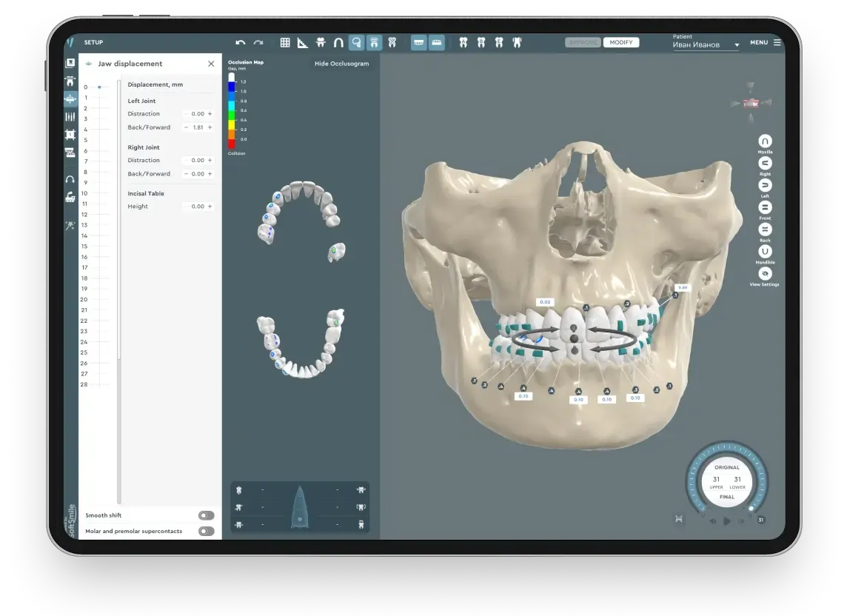Decrease Left Joint Back/Forward value
Viewport: 847px width, 616px height.
tap(186, 127)
